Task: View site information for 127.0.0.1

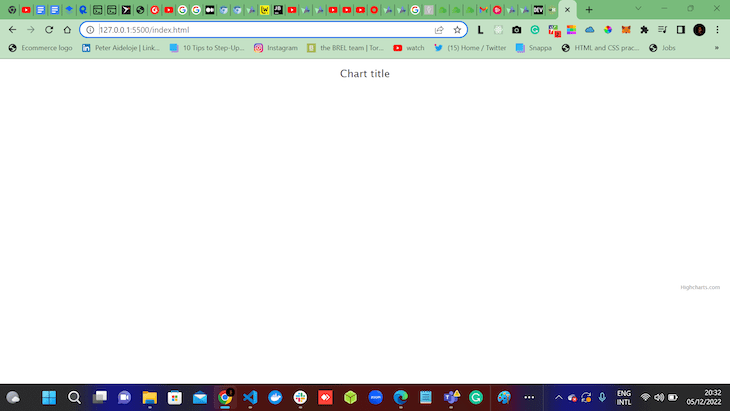Action: pos(90,30)
